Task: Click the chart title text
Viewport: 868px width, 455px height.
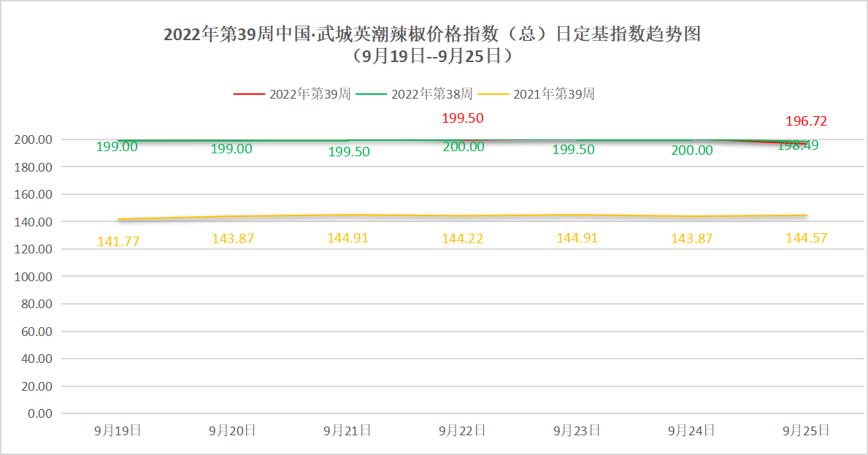Action: click(x=432, y=34)
